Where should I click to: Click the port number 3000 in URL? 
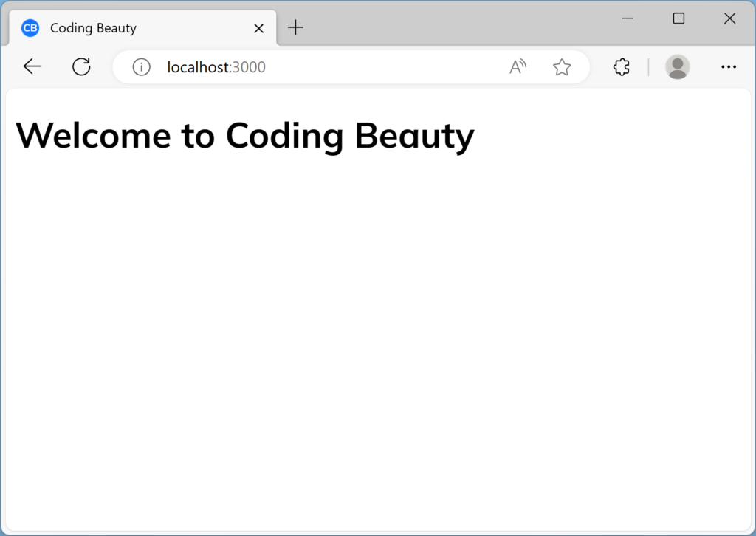click(x=249, y=67)
